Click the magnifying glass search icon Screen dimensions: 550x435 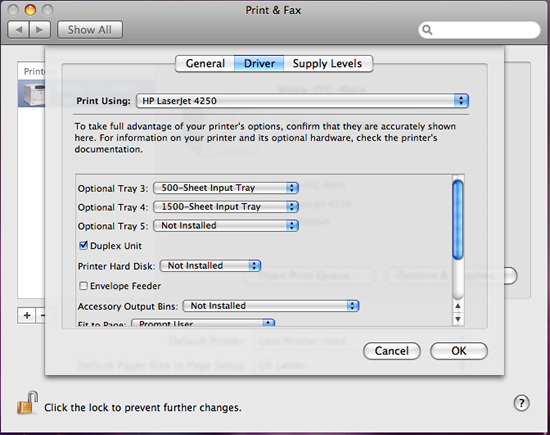coord(427,30)
